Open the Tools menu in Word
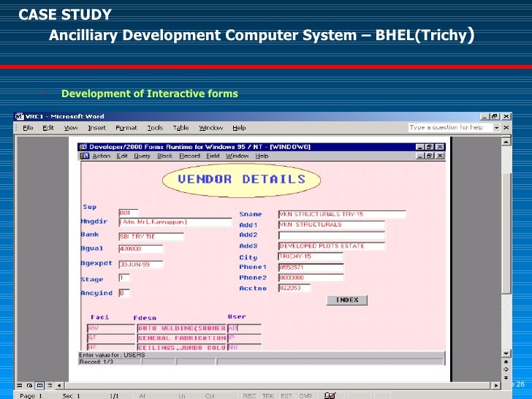Image resolution: width=532 pixels, height=399 pixels. (x=155, y=128)
